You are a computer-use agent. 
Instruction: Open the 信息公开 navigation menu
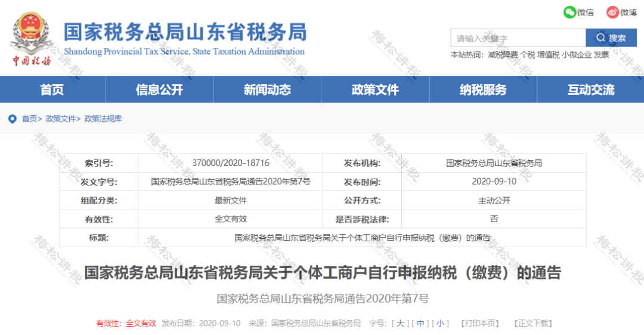[x=159, y=90]
